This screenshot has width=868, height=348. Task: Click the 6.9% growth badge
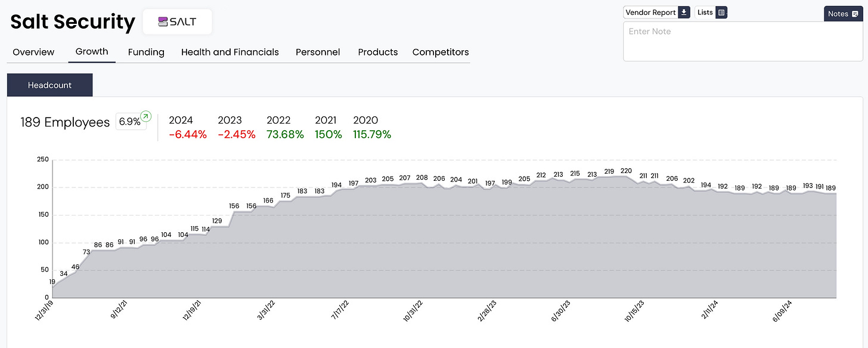(x=131, y=122)
